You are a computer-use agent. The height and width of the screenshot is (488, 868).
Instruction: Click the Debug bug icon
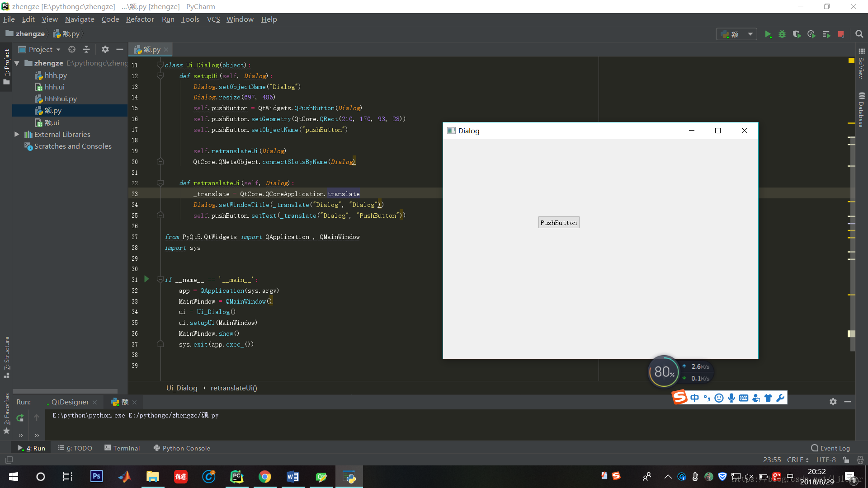click(x=782, y=34)
